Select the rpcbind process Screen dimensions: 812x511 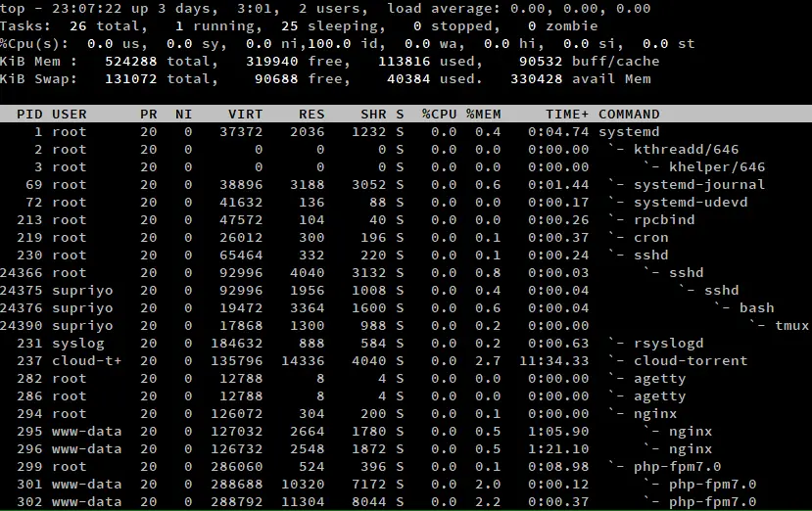pos(406,220)
